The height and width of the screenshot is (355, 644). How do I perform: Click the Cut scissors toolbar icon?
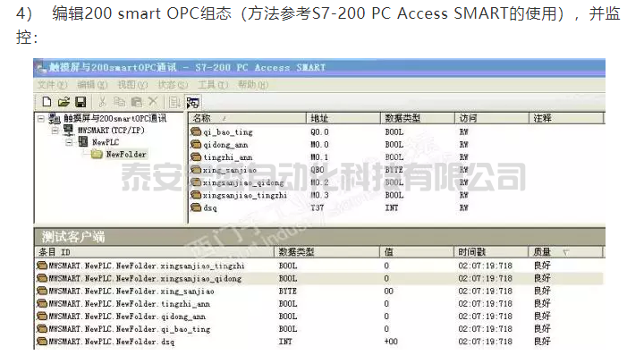point(103,102)
